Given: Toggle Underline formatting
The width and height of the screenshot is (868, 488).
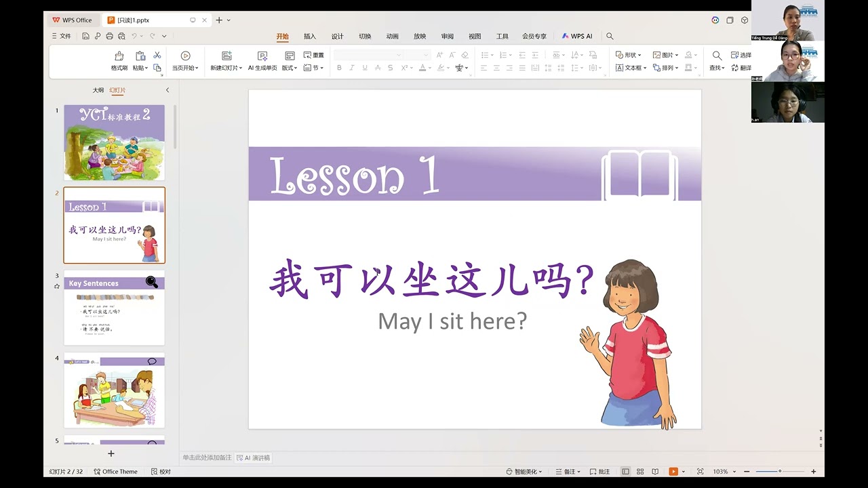Looking at the screenshot, I should (365, 68).
